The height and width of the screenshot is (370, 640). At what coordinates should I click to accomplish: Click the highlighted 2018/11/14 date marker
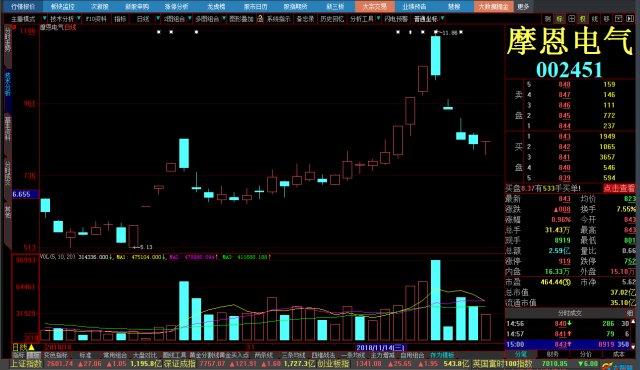(x=380, y=348)
